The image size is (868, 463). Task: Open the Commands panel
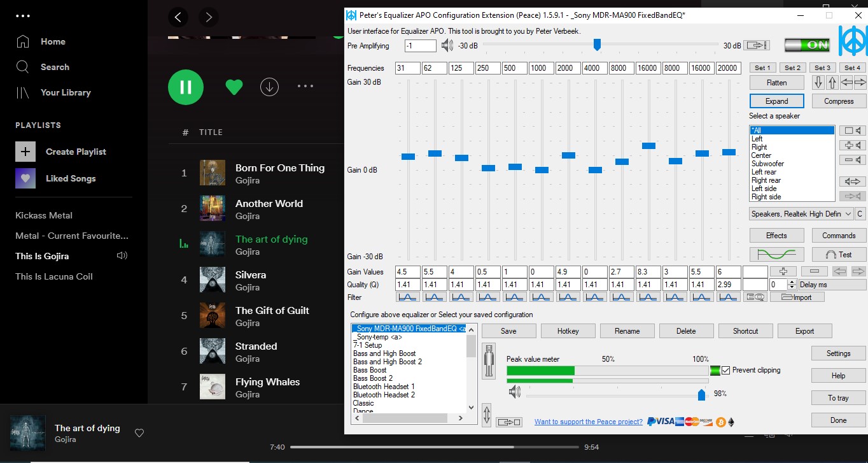839,236
